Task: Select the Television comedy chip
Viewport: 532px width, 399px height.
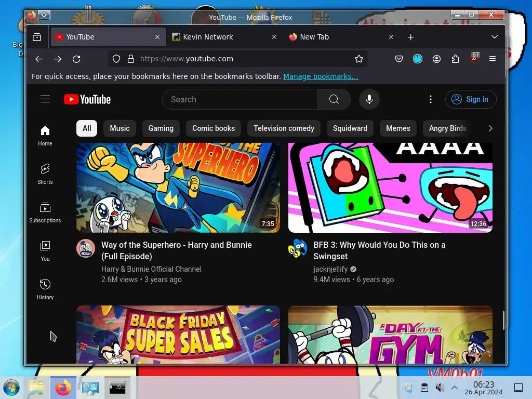Action: (284, 128)
